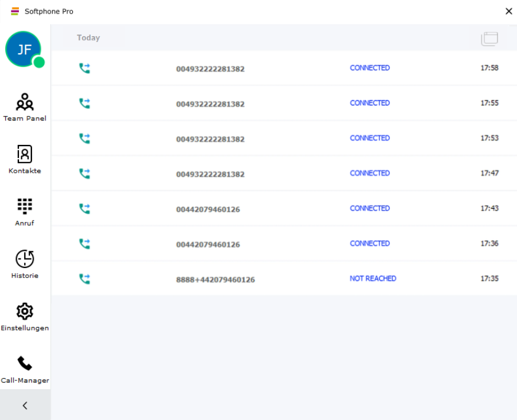Viewport: 517px width, 420px height.
Task: Click the NOT REACHED status label
Action: (373, 279)
